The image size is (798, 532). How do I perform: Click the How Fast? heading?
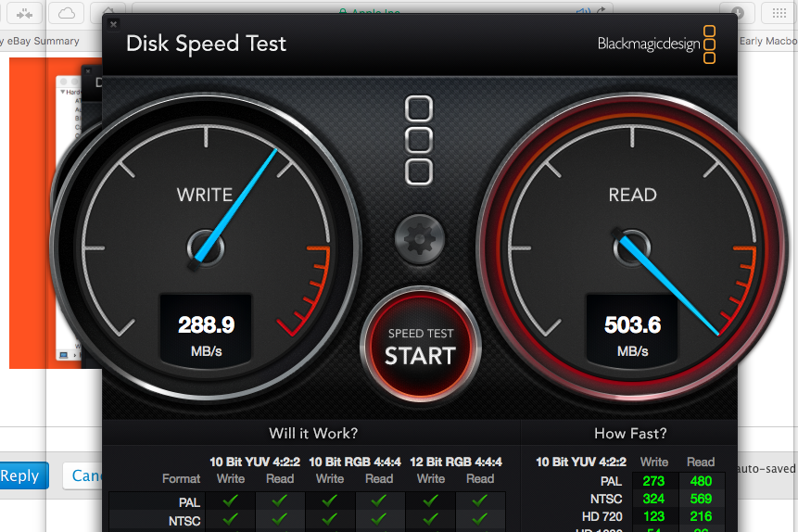(630, 433)
